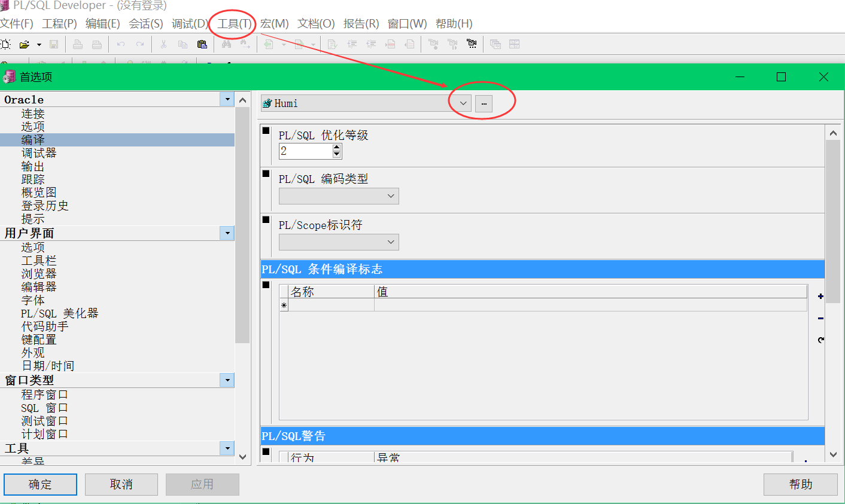Screen dimensions: 845x504
Task: Open the 工具(T) menu
Action: coord(234,23)
